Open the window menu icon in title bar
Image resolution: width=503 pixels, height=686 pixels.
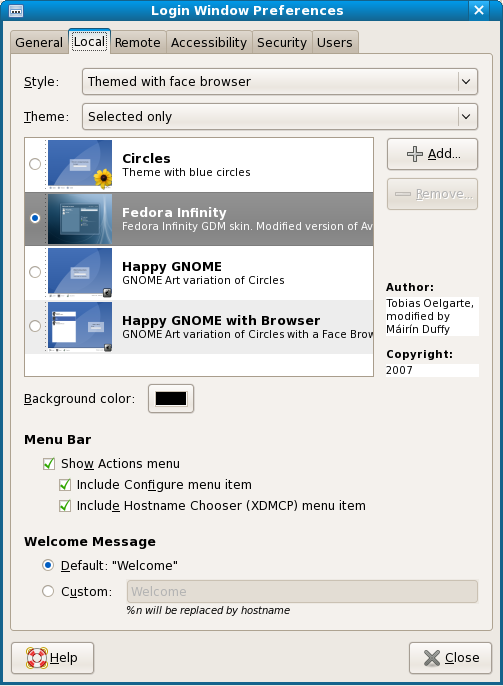16,10
